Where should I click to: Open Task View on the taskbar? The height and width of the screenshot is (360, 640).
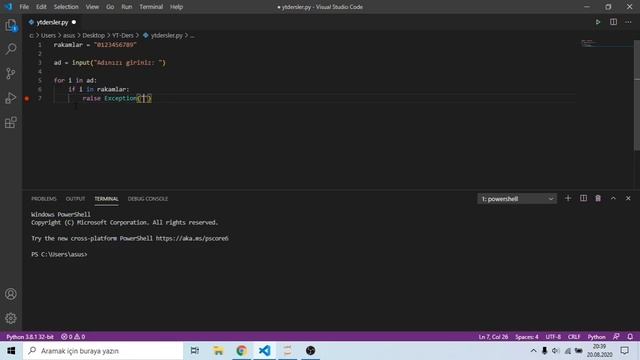click(195, 351)
